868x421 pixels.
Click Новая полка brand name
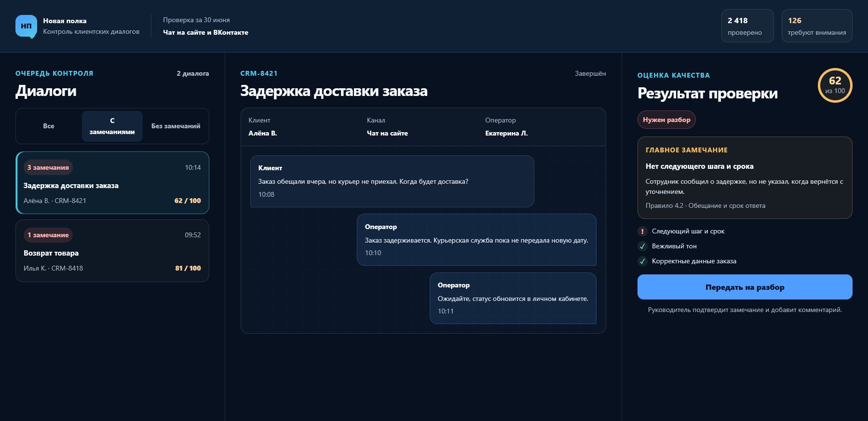[65, 21]
